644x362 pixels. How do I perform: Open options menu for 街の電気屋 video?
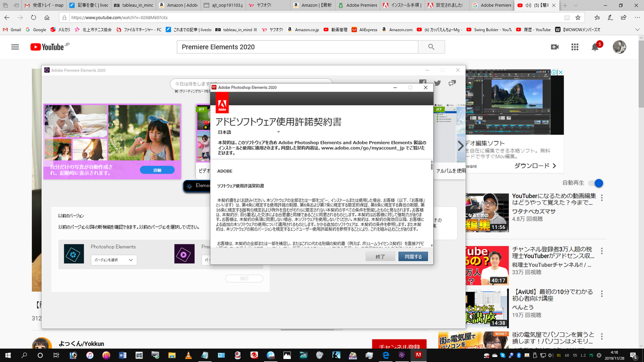tap(602, 335)
